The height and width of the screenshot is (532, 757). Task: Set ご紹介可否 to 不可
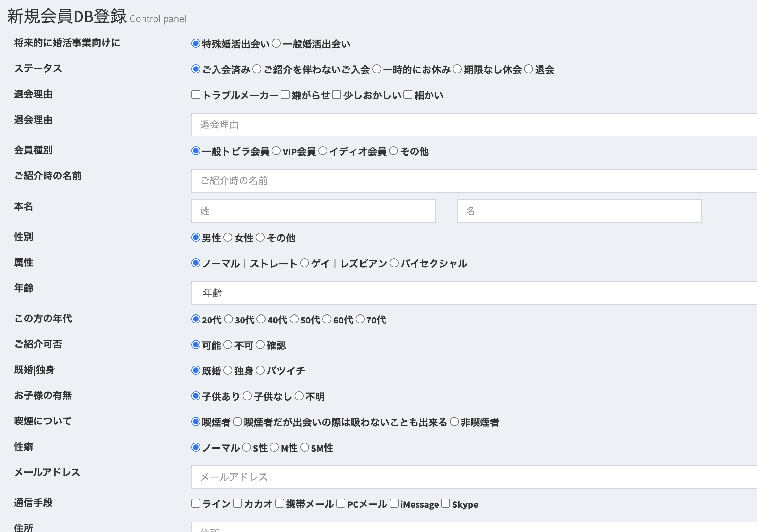pos(228,345)
